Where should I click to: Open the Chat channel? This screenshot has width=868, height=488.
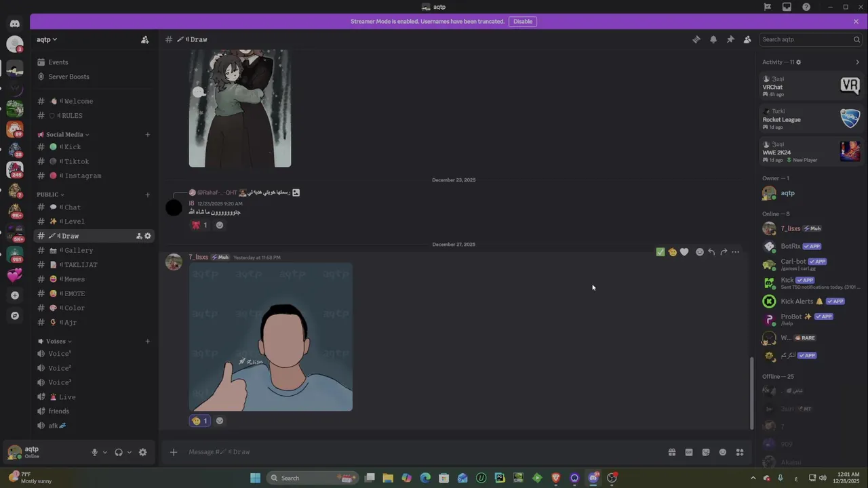[x=94, y=207]
